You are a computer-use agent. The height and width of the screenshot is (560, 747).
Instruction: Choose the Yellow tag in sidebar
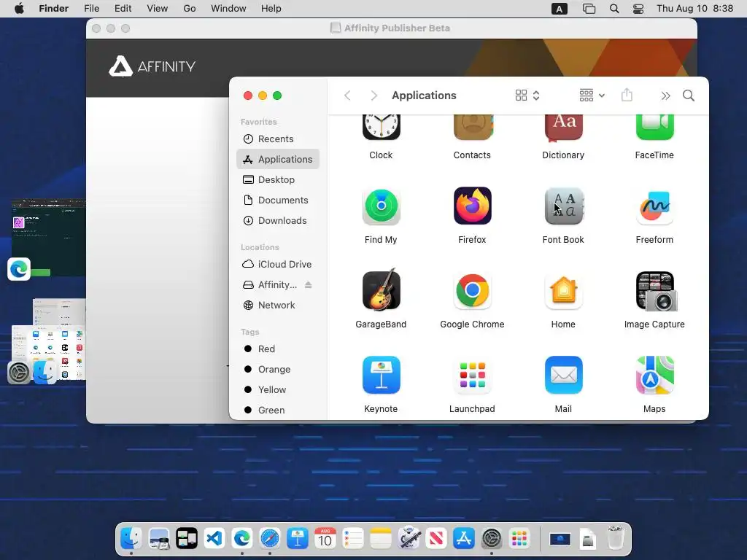pyautogui.click(x=278, y=390)
